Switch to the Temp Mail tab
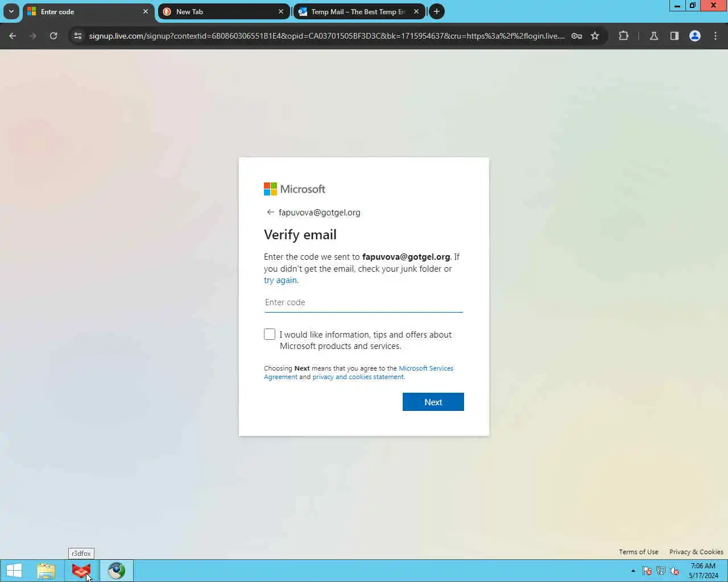This screenshot has height=582, width=728. (x=359, y=11)
